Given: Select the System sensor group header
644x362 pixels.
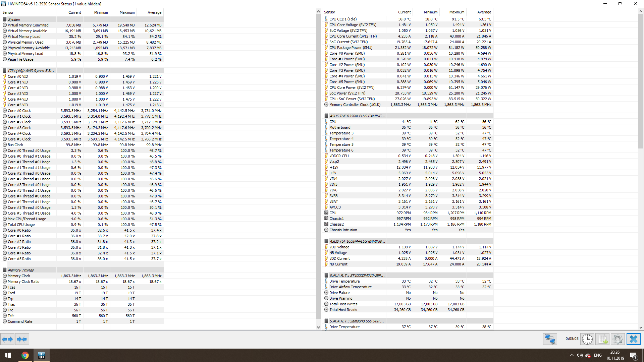Looking at the screenshot, I should pyautogui.click(x=14, y=19).
